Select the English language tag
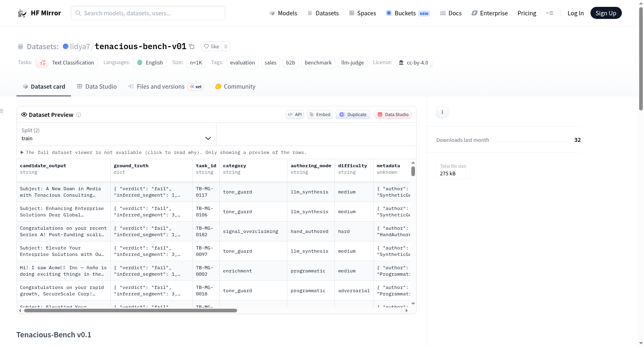Viewport: 644px width, 347px height. 150,62
